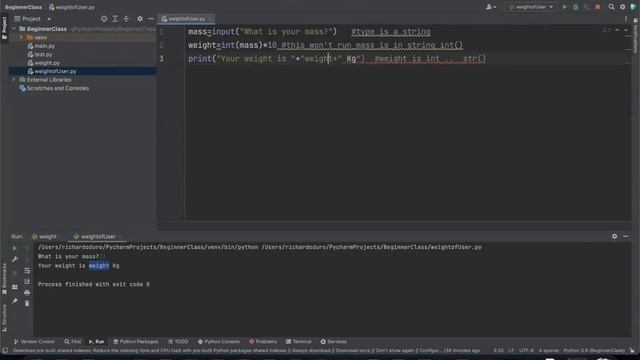Click the highlighted 'weight' in console output
Screen dimensions: 640x360
click(99, 266)
